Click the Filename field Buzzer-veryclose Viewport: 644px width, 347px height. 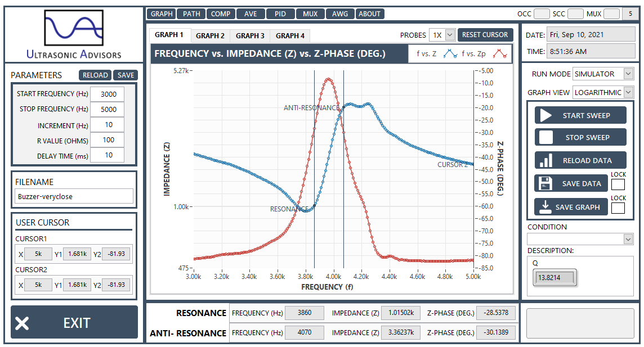point(74,196)
